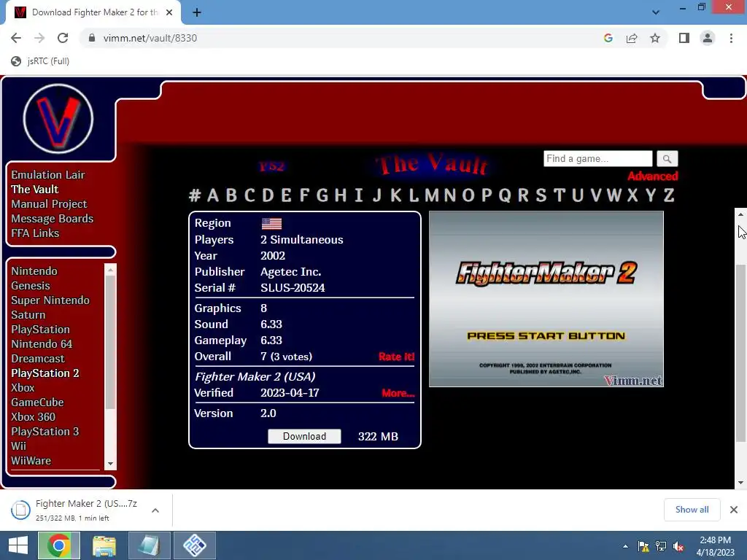The width and height of the screenshot is (747, 560).
Task: Open Chrome three-dot menu
Action: coord(731,38)
